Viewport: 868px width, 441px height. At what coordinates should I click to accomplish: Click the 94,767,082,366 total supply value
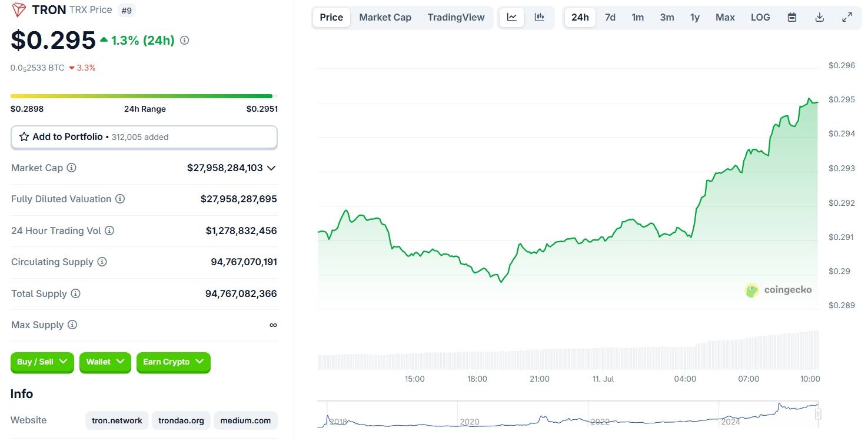[241, 293]
